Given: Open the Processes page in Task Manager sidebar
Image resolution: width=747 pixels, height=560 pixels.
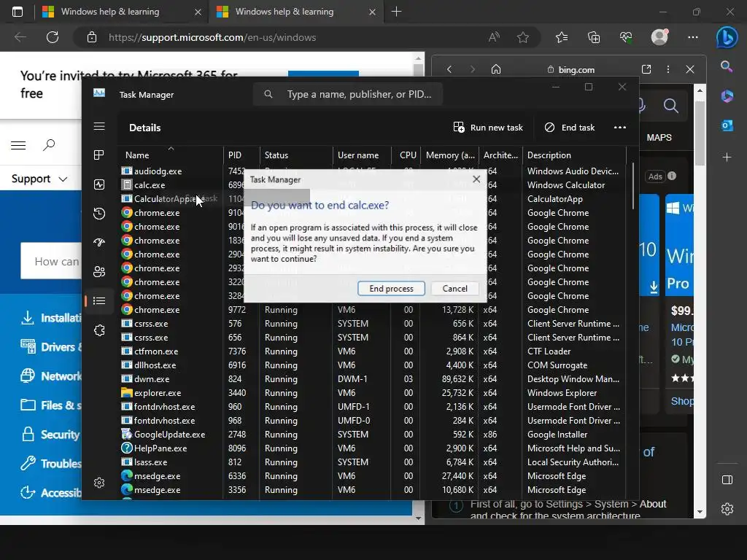Looking at the screenshot, I should [99, 155].
